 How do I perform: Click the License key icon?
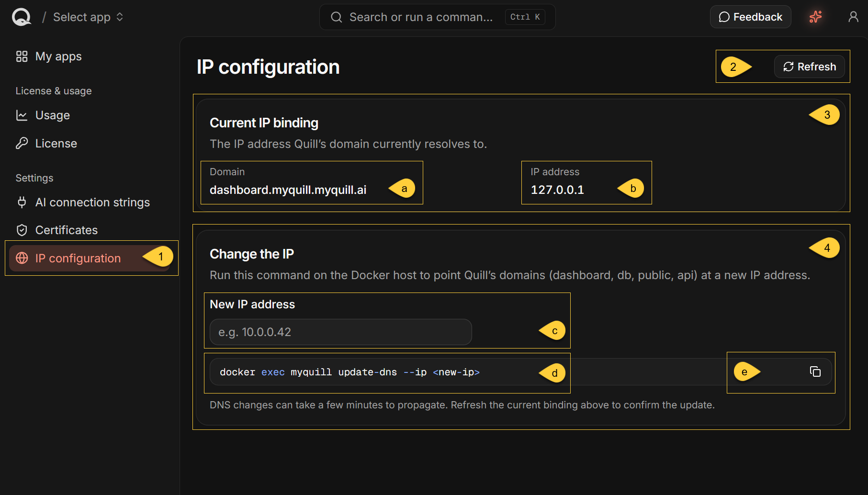(22, 143)
